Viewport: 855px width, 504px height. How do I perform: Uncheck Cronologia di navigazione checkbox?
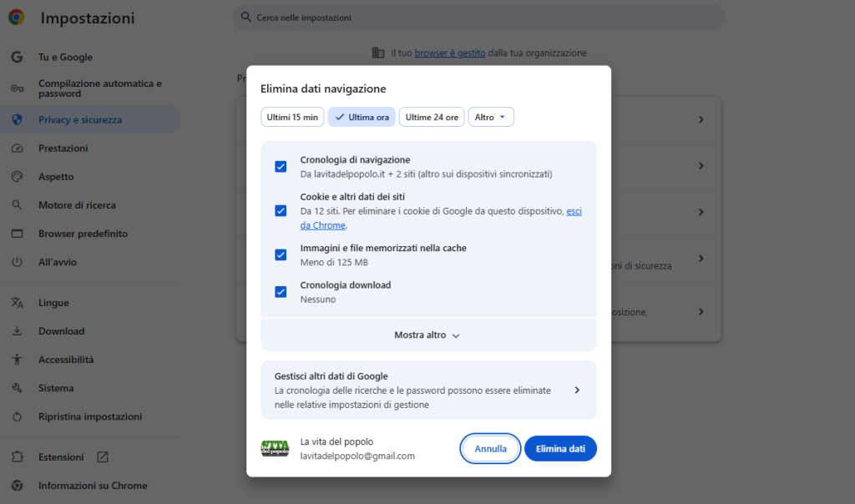coord(281,167)
